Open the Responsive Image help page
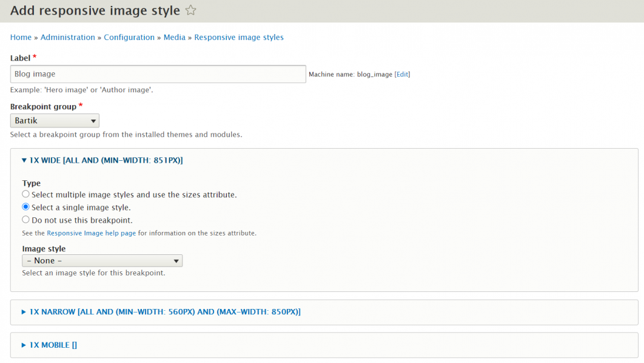Screen dimensions: 644x363 pyautogui.click(x=91, y=232)
